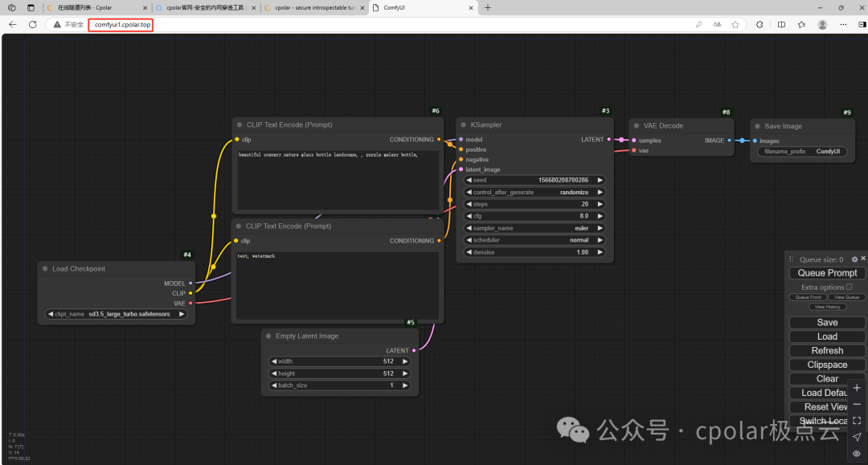Image resolution: width=868 pixels, height=465 pixels.
Task: Increase steps using the right stepper arrow
Action: click(x=599, y=203)
